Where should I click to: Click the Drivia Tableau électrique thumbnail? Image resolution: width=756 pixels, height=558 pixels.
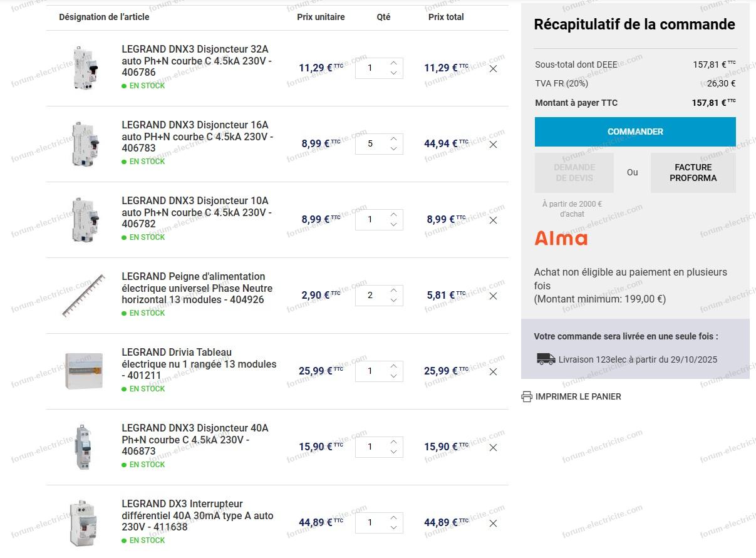(x=83, y=371)
